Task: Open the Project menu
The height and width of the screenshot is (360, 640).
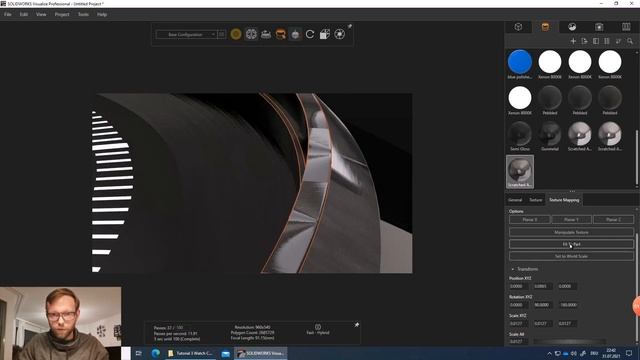Action: coord(62,14)
